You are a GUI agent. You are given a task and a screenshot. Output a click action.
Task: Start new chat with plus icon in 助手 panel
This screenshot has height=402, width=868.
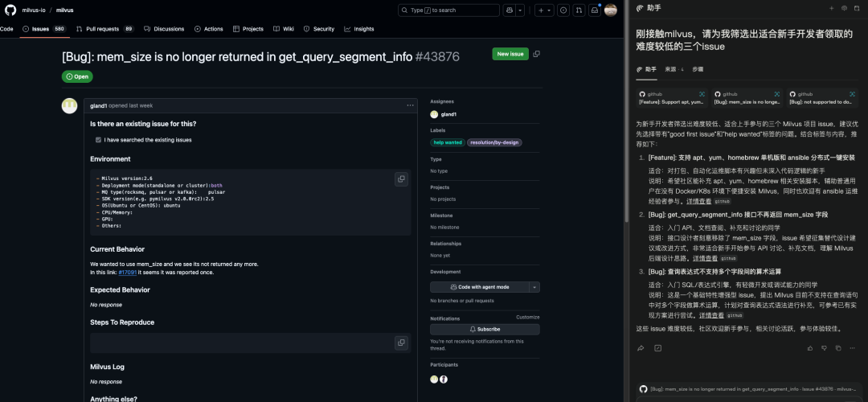[x=831, y=8]
